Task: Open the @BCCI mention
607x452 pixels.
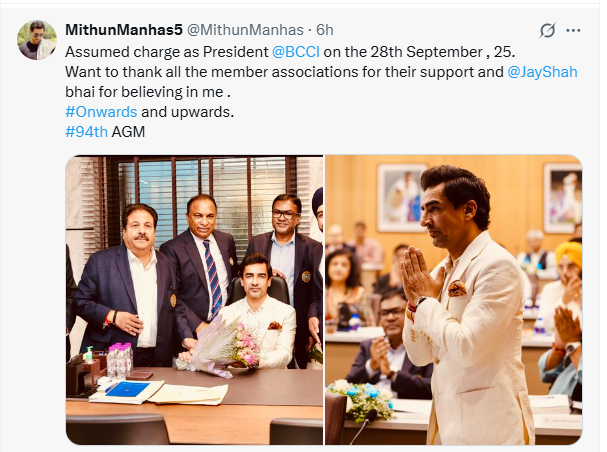Action: [296, 52]
